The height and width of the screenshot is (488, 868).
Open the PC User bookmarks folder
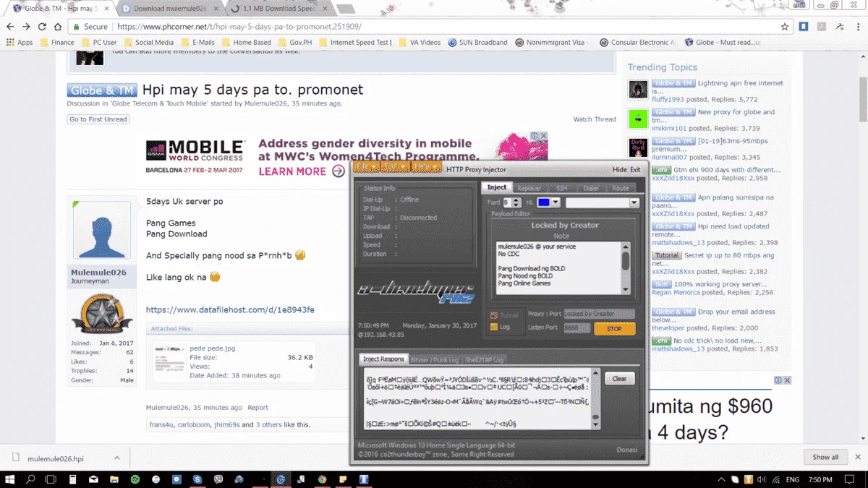[x=99, y=42]
